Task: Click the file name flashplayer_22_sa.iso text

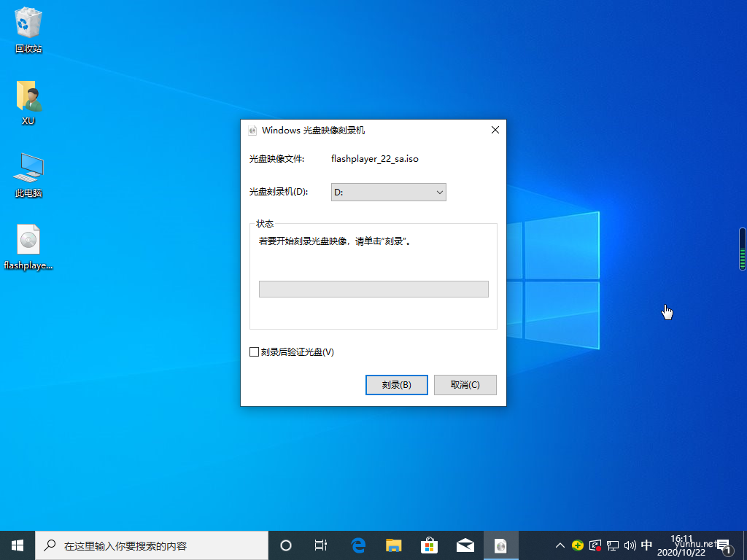Action: pyautogui.click(x=375, y=158)
